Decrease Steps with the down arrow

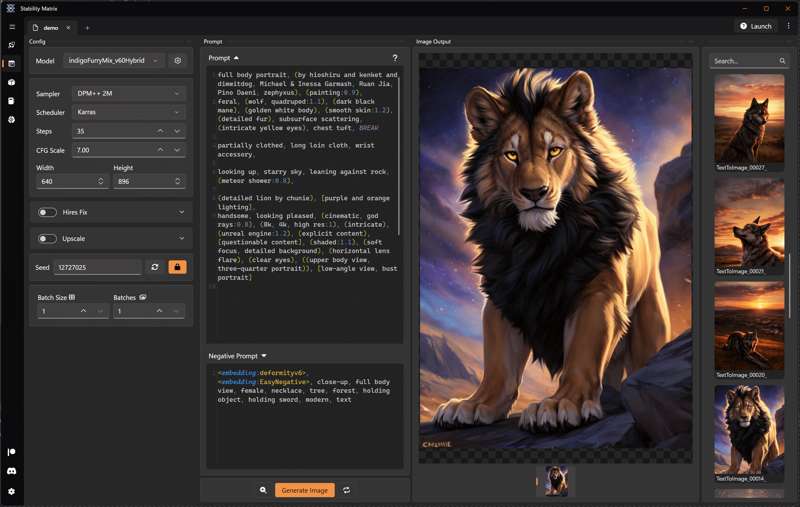(x=177, y=132)
